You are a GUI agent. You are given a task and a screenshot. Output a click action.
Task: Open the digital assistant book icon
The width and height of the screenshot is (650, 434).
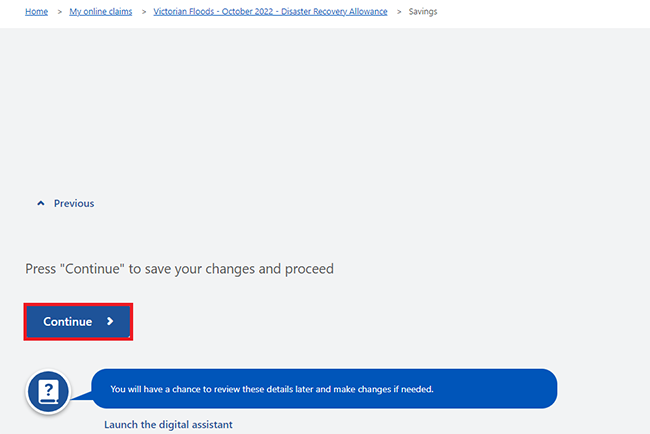[48, 391]
